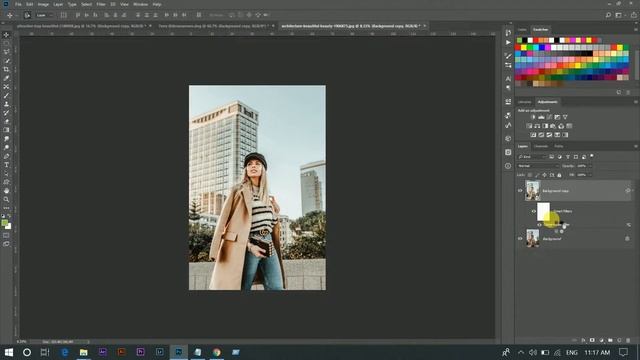Toggle lock transparent pixels

point(530,175)
